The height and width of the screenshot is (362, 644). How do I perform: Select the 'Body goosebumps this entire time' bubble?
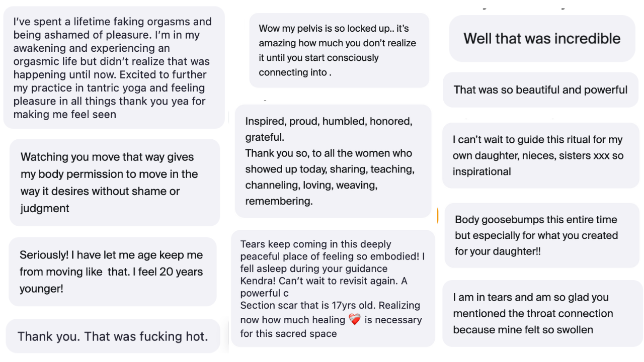[542, 235]
